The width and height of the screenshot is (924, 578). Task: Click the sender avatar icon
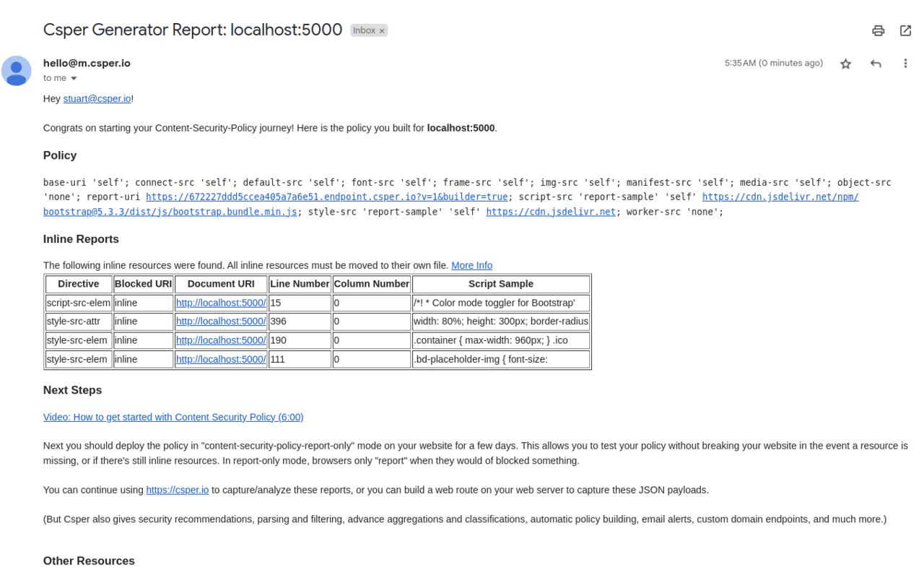tap(16, 71)
